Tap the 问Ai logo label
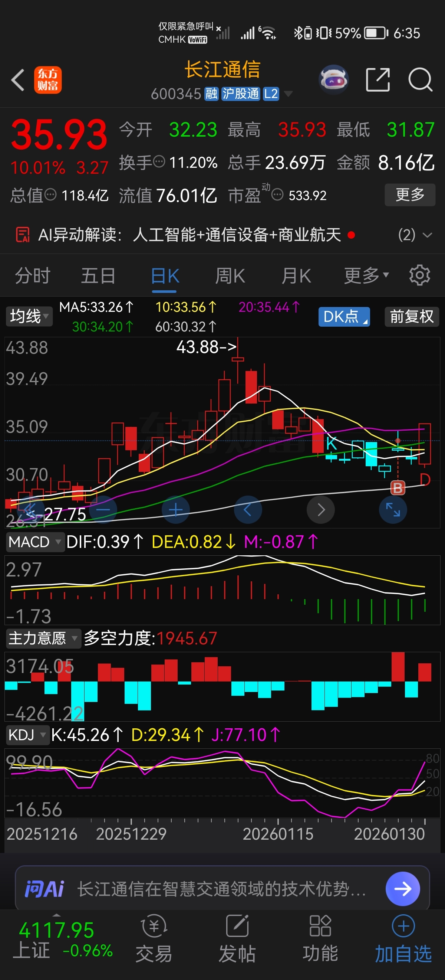The height and width of the screenshot is (980, 445). pos(44,889)
